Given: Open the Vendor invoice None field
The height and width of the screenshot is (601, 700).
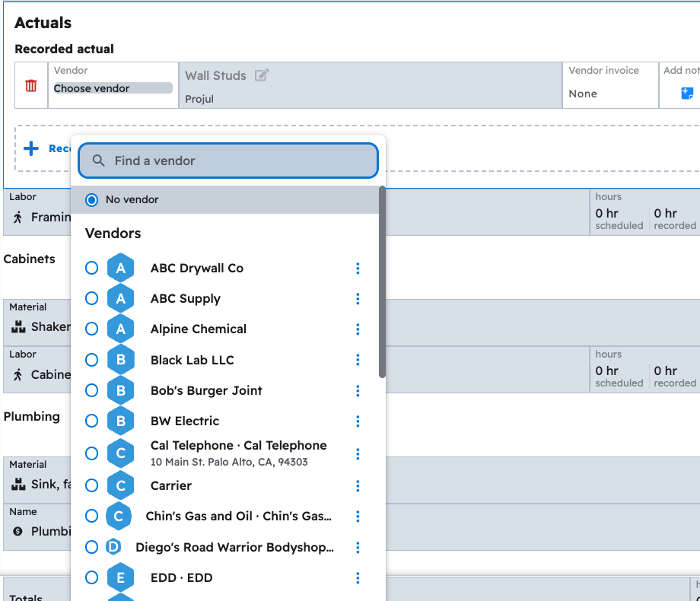Looking at the screenshot, I should coord(583,94).
